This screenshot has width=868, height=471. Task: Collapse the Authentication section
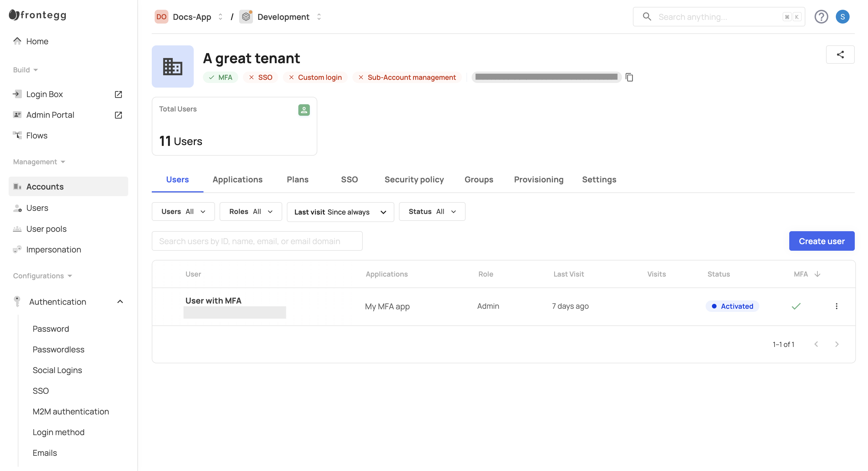[120, 302]
